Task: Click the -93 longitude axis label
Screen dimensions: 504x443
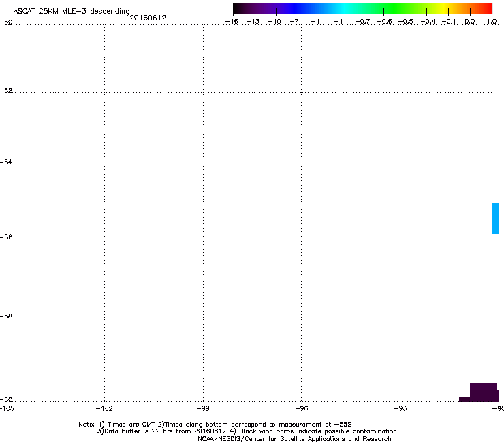Action: click(x=400, y=408)
